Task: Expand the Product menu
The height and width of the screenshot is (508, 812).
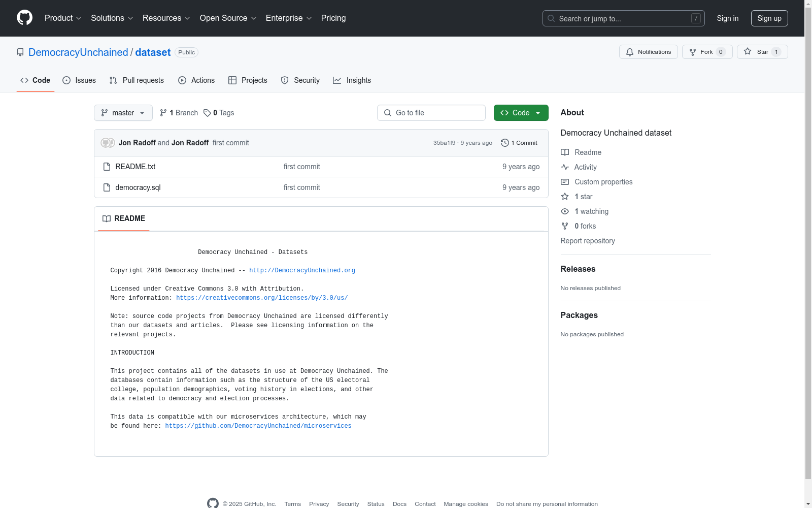Action: (63, 18)
